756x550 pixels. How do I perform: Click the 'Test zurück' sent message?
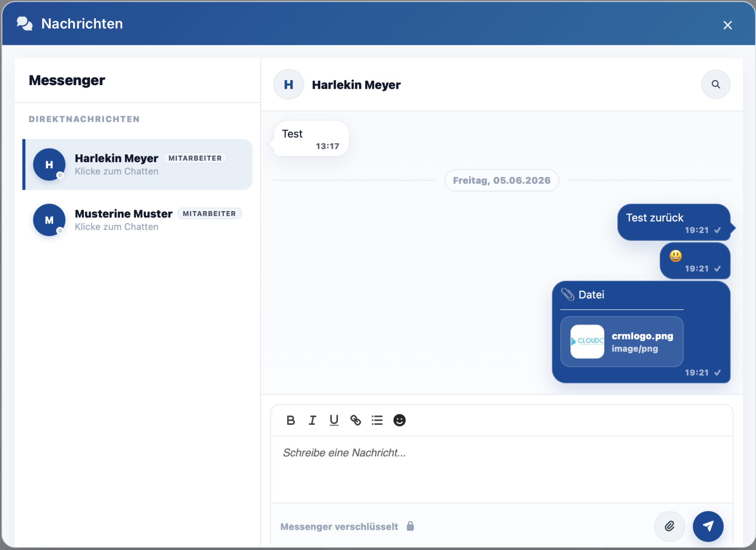(x=674, y=222)
